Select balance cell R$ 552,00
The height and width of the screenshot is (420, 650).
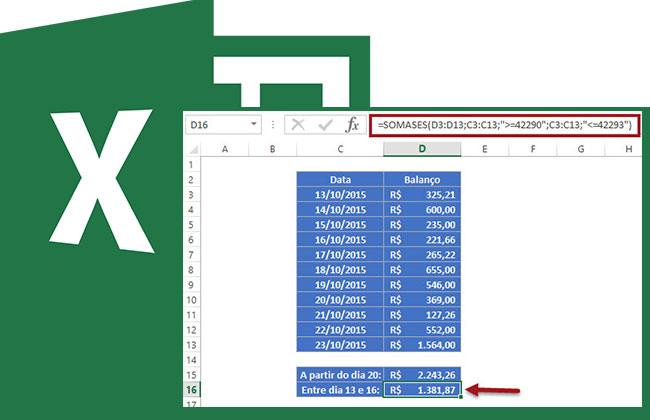tap(422, 330)
